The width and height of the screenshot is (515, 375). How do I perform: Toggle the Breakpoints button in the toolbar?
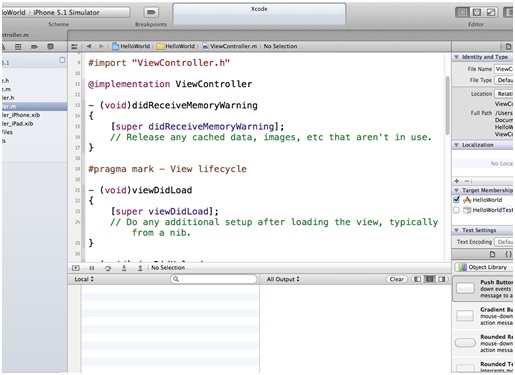(151, 12)
